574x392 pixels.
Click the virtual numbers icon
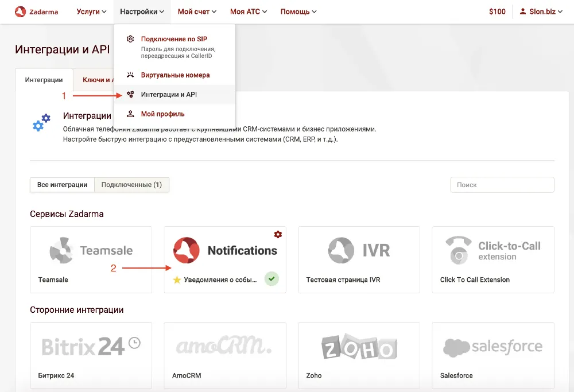tap(130, 75)
